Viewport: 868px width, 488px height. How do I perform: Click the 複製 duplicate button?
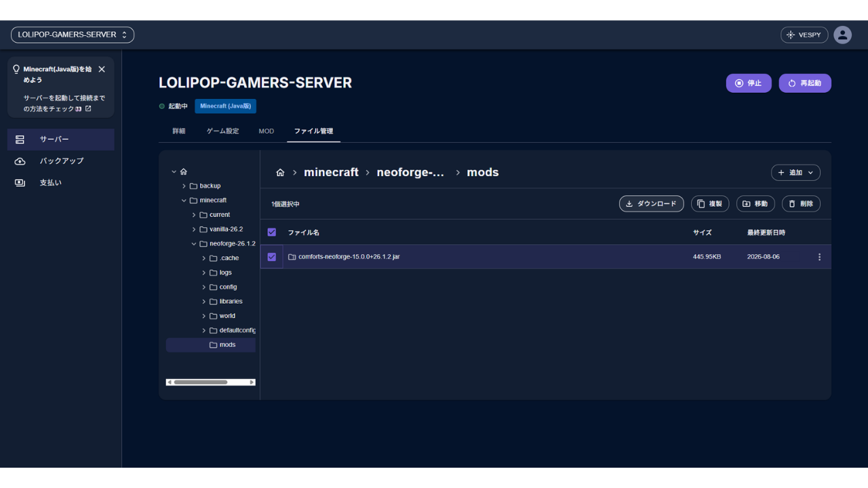point(710,204)
